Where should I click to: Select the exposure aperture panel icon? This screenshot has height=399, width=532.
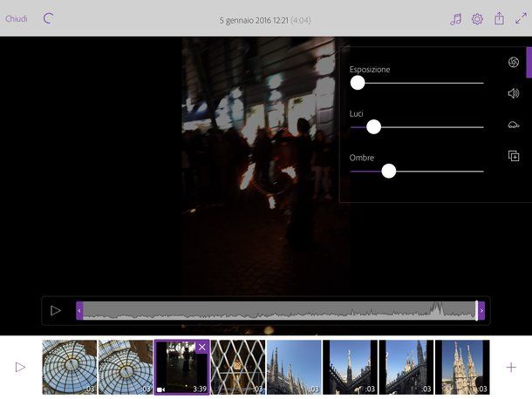point(514,62)
